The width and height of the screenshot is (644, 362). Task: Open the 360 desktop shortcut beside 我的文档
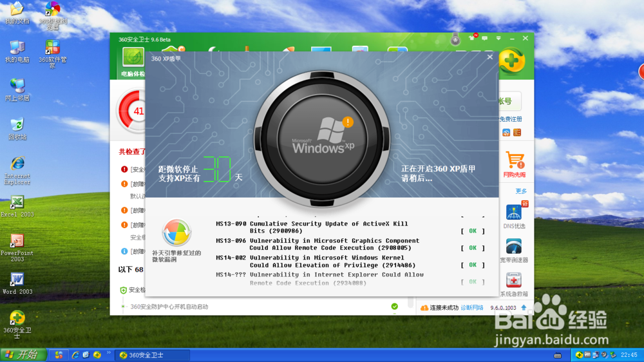pos(53,15)
